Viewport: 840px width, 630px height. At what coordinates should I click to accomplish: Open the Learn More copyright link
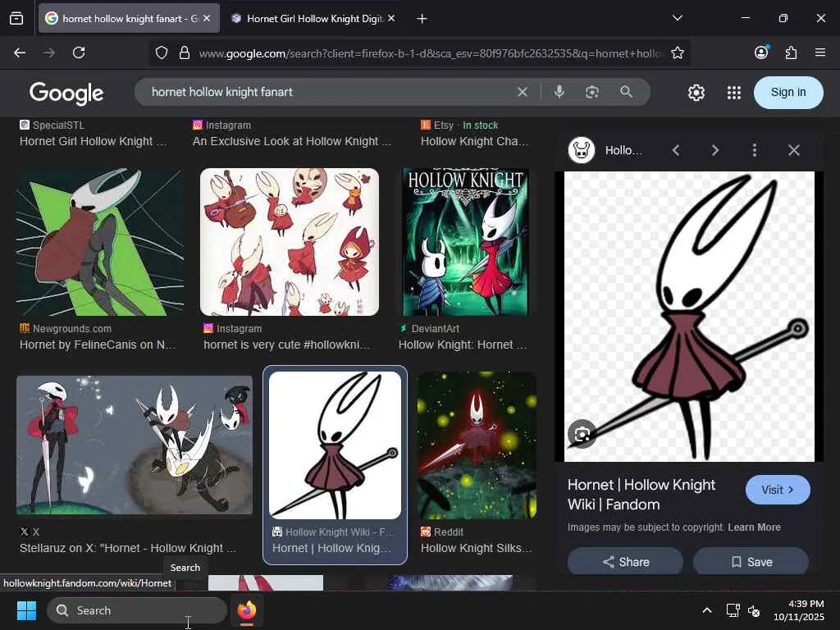754,527
